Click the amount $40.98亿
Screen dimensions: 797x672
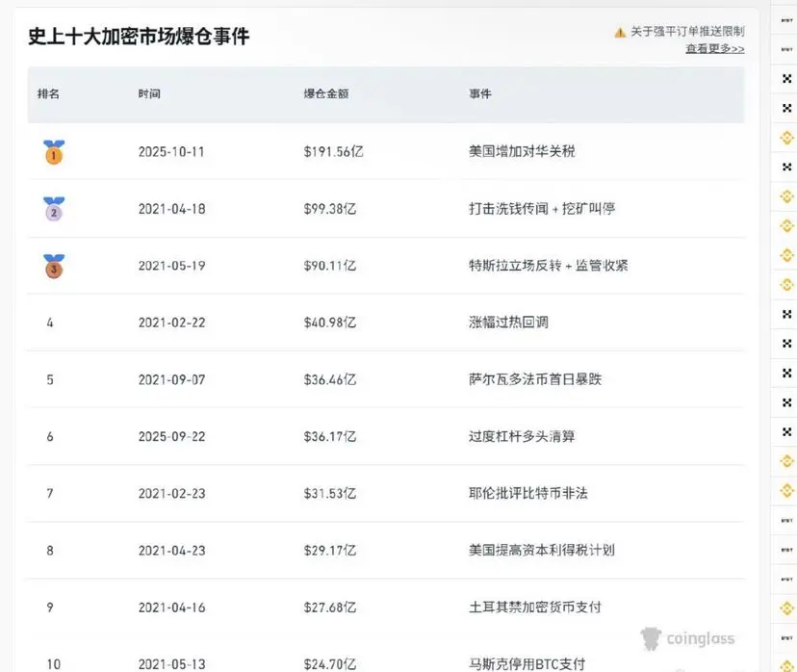[330, 323]
